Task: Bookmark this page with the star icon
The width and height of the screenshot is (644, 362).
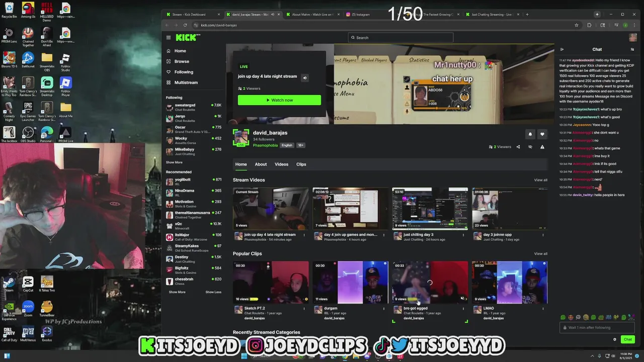Action: tap(577, 25)
